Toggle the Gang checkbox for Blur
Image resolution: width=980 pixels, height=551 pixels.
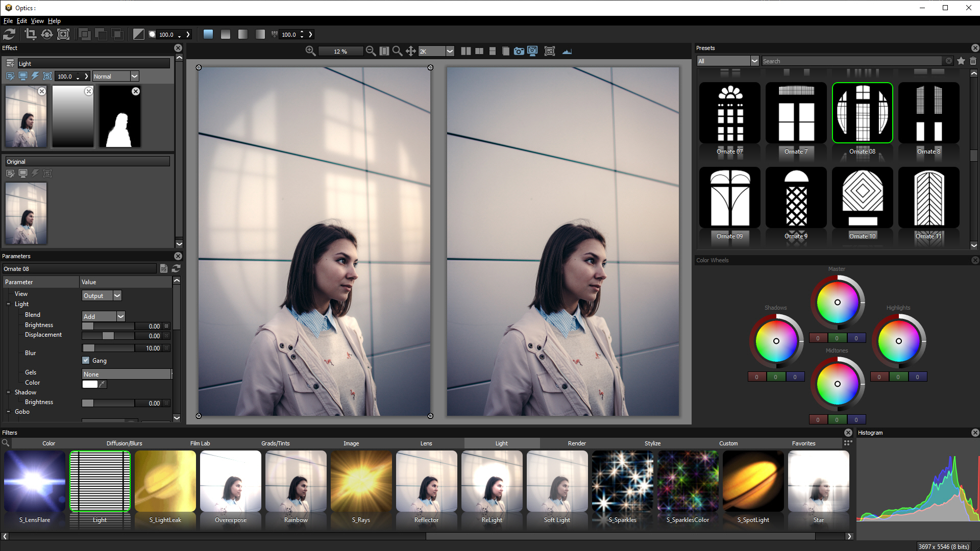point(85,360)
